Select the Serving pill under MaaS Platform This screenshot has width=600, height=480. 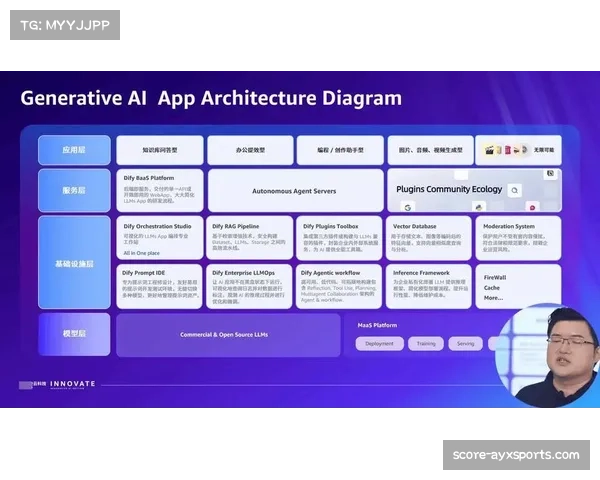[x=466, y=343]
